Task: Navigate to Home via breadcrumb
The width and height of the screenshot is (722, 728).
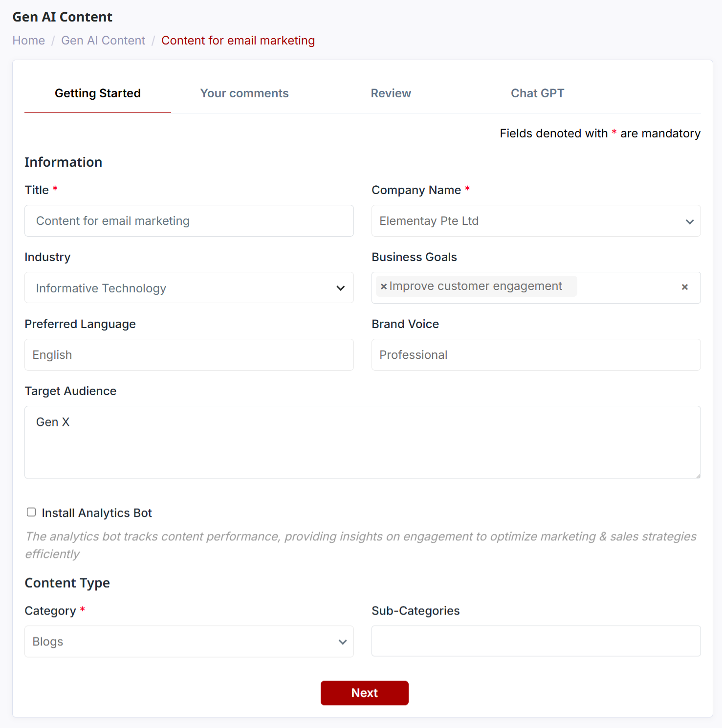Action: click(29, 41)
